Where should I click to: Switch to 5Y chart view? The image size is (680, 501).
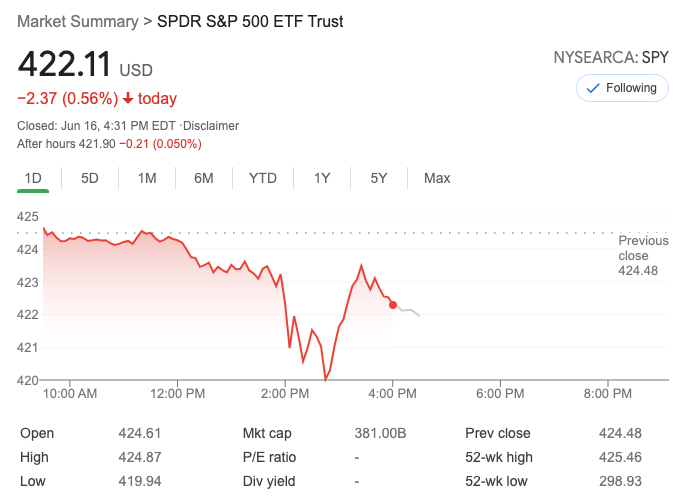click(379, 178)
